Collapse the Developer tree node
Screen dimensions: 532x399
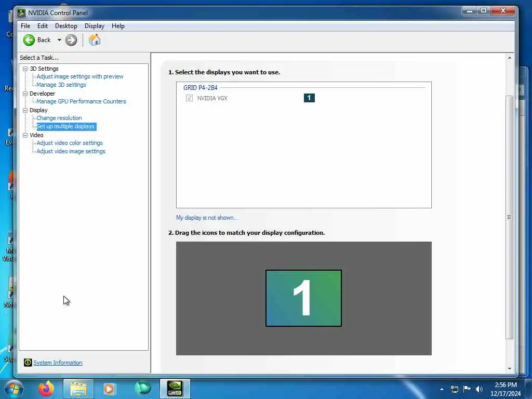25,94
